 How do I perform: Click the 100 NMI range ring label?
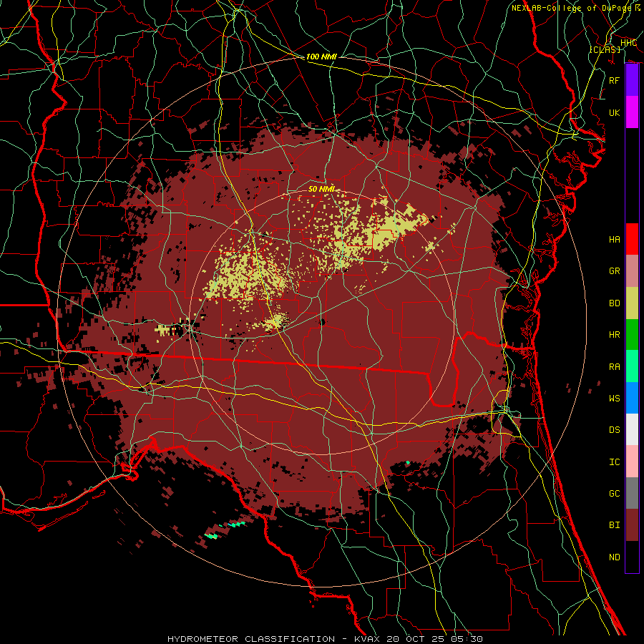[321, 57]
